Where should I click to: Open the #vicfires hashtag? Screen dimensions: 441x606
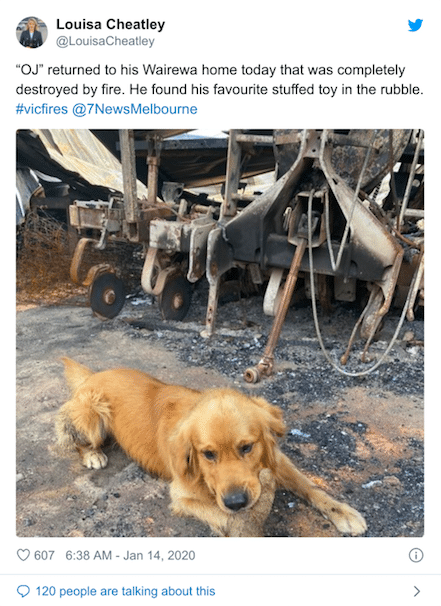(x=42, y=109)
